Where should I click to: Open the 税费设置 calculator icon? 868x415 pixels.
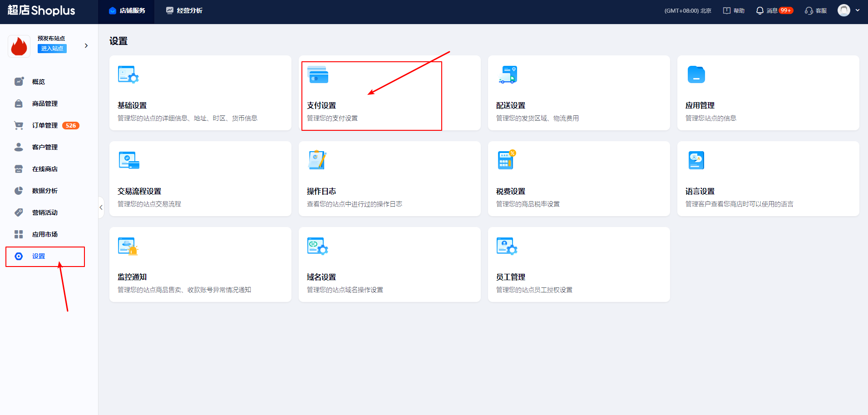click(x=507, y=160)
